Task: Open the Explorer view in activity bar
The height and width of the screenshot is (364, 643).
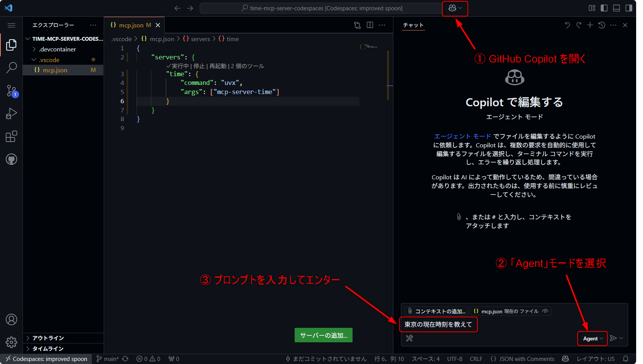Action: tap(11, 45)
